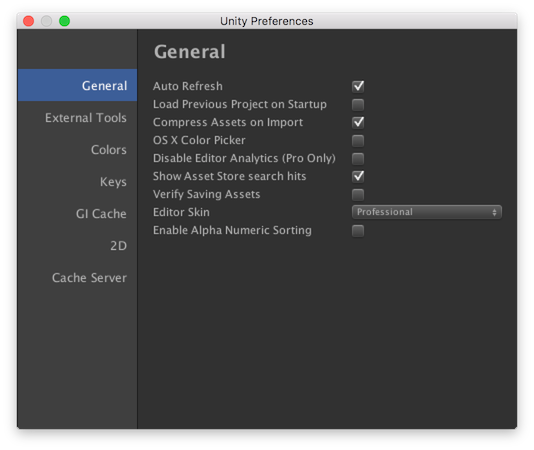
Task: Enable the OS X Color Picker option
Action: point(358,140)
